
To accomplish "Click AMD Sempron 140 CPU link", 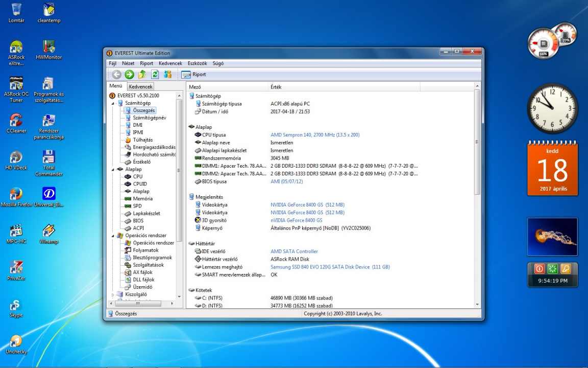I will (x=315, y=135).
